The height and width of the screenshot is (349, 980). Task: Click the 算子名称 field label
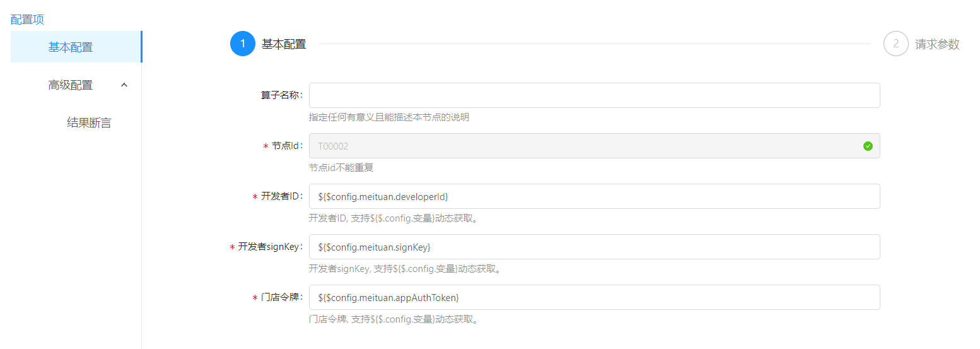tap(281, 95)
